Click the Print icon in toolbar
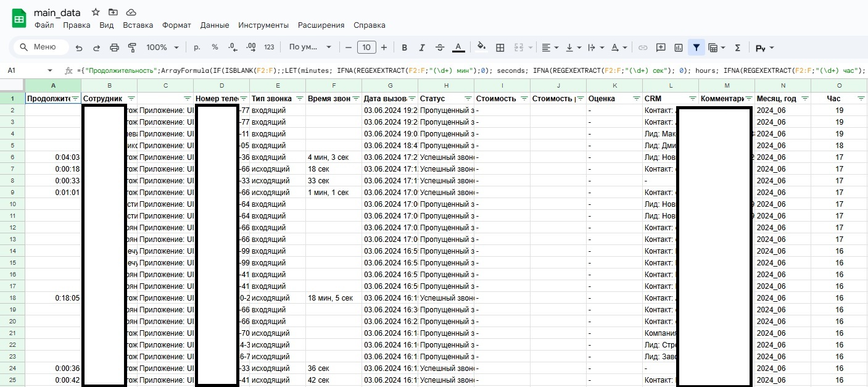 114,48
